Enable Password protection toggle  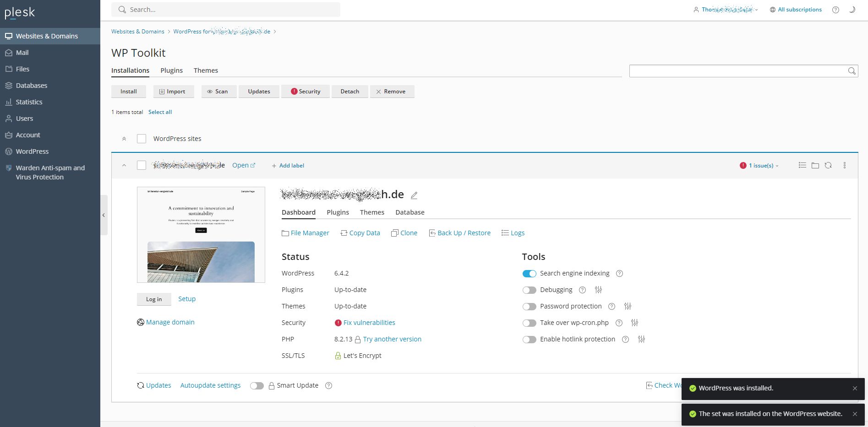(x=529, y=306)
